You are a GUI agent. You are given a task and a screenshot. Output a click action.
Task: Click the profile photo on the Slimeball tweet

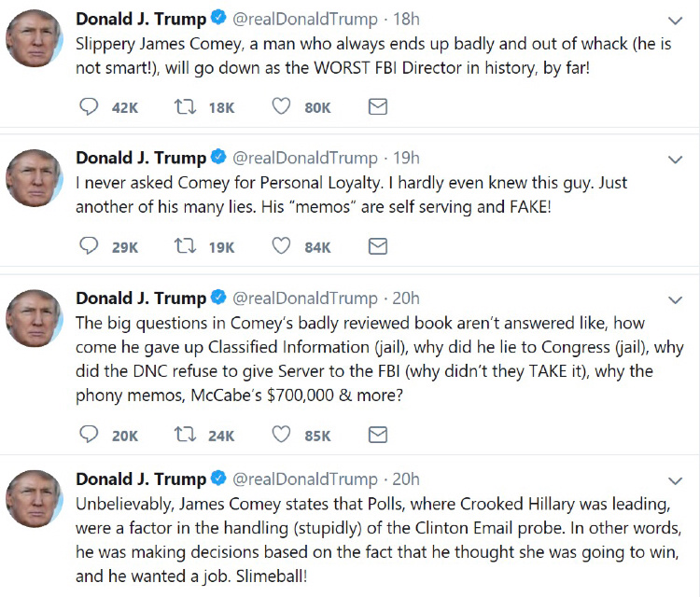35,498
